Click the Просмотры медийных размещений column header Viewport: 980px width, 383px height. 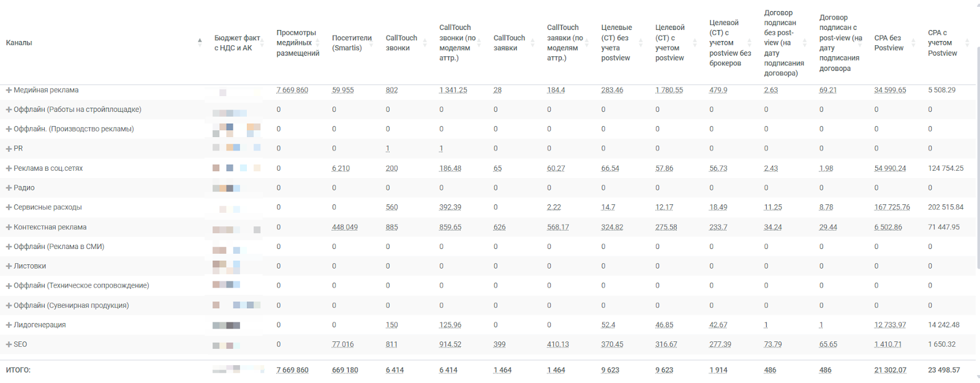point(296,43)
